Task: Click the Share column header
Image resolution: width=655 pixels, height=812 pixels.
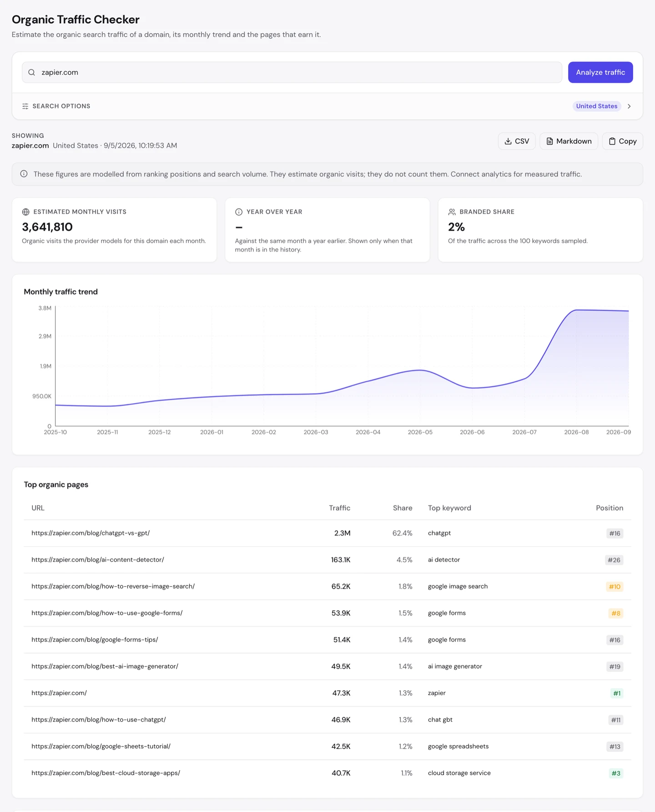Action: (403, 508)
